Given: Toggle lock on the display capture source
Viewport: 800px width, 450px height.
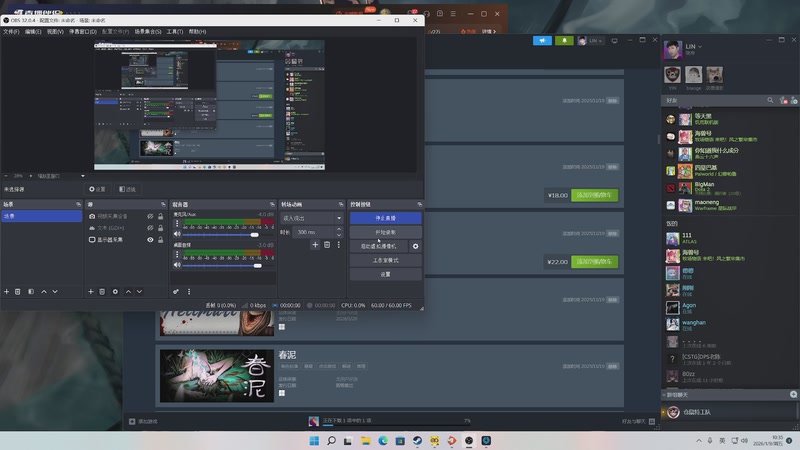Looking at the screenshot, I should coord(160,240).
